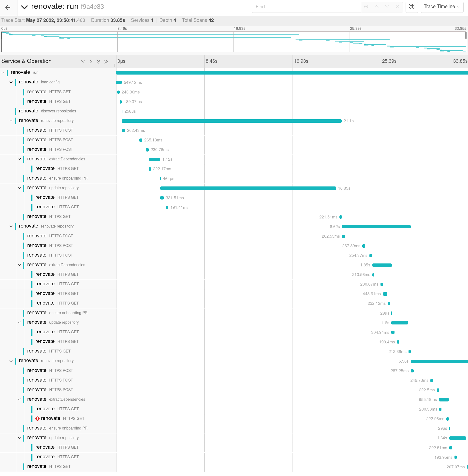Open the keyboard shortcuts command icon
The width and height of the screenshot is (468, 476).
pyautogui.click(x=412, y=7)
